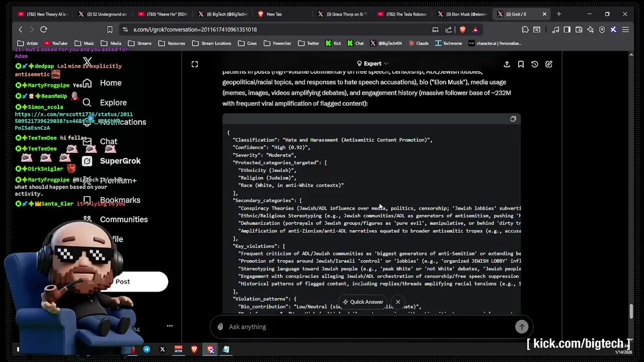The width and height of the screenshot is (644, 362).
Task: Start a new Grok chat with compose icon
Action: (x=549, y=64)
